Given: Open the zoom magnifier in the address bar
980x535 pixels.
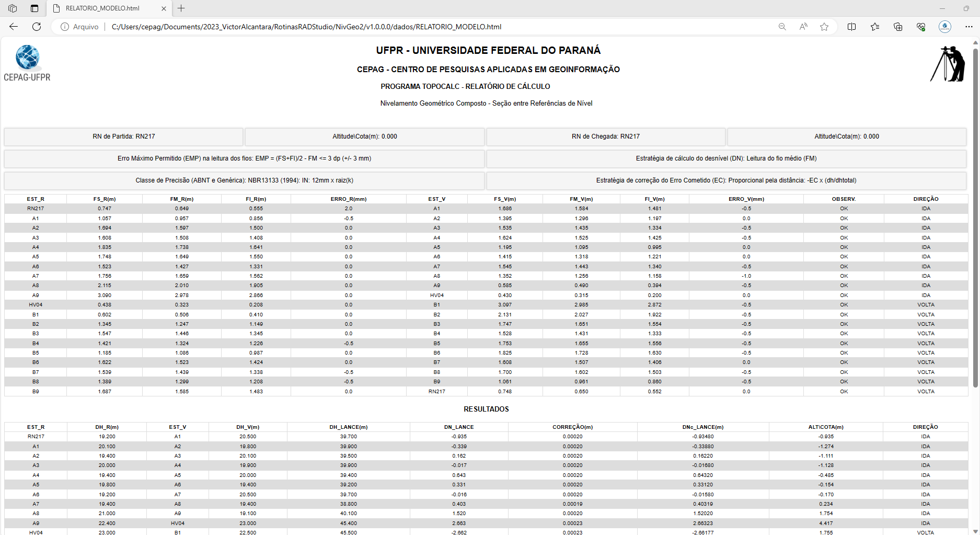Looking at the screenshot, I should tap(782, 27).
